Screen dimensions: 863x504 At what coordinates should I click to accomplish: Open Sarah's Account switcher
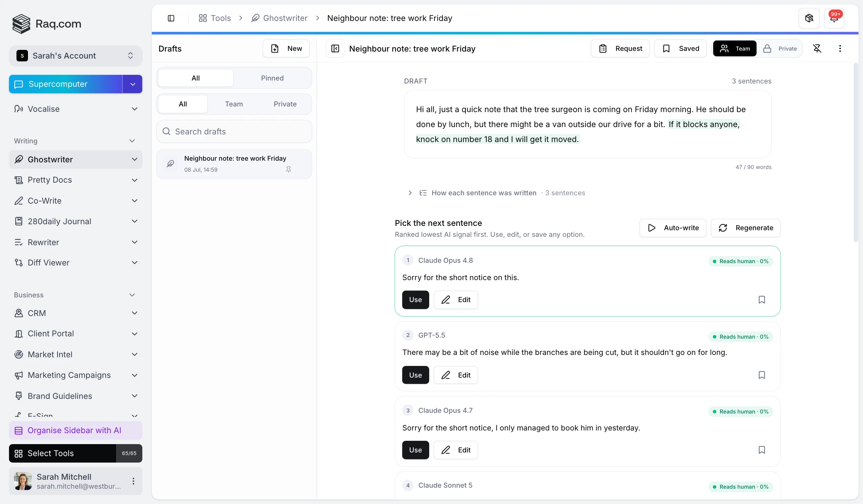coord(75,56)
